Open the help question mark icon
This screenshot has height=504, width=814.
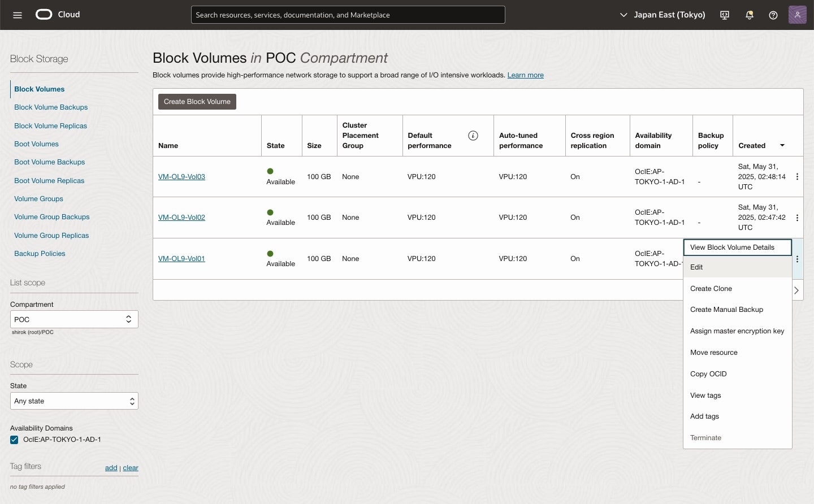point(773,15)
